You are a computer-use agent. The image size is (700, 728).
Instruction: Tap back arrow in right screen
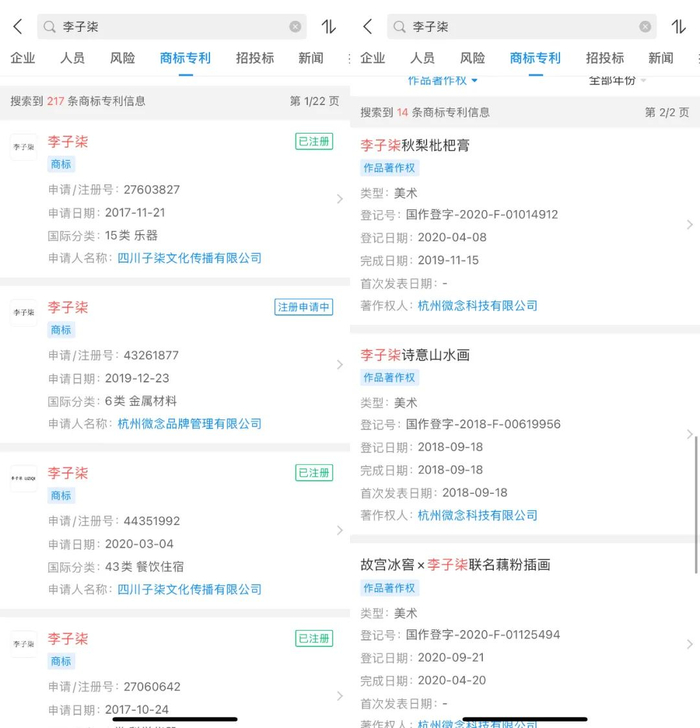[368, 26]
